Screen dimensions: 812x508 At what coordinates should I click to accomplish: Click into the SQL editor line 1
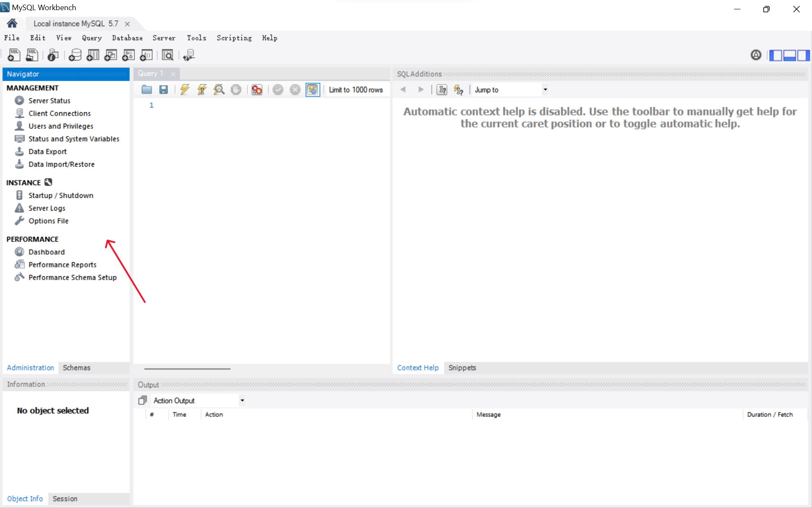pos(271,105)
